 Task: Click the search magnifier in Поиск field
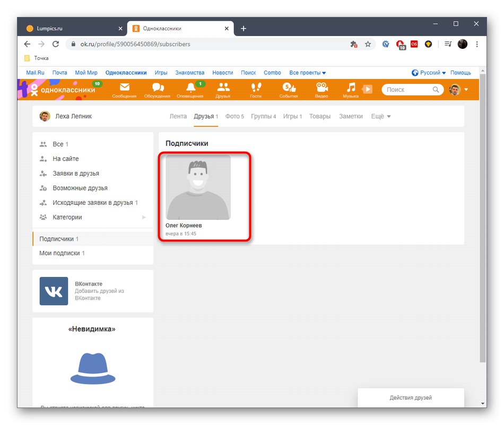pos(436,89)
